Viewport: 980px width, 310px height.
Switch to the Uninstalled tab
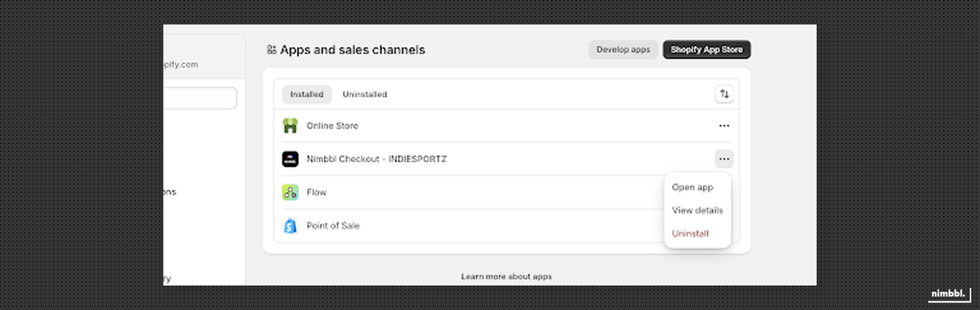pyautogui.click(x=364, y=94)
